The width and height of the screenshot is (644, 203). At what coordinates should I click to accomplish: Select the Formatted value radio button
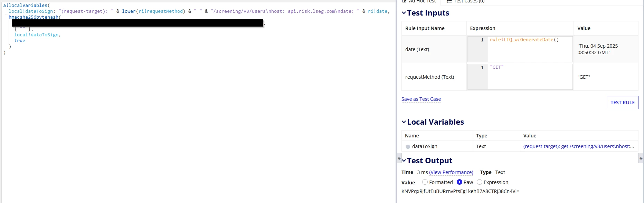click(425, 182)
